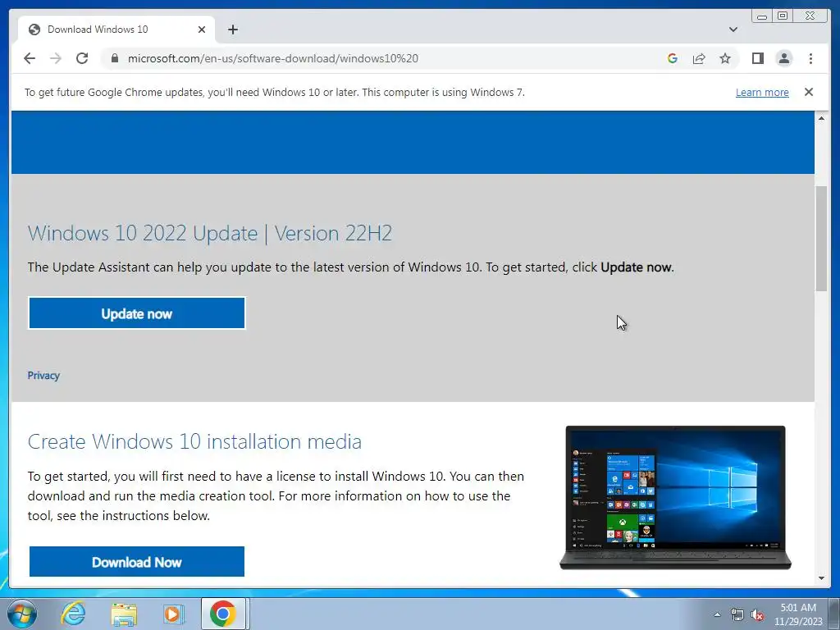Click Chrome icon in taskbar
The image size is (840, 630).
click(x=223, y=614)
